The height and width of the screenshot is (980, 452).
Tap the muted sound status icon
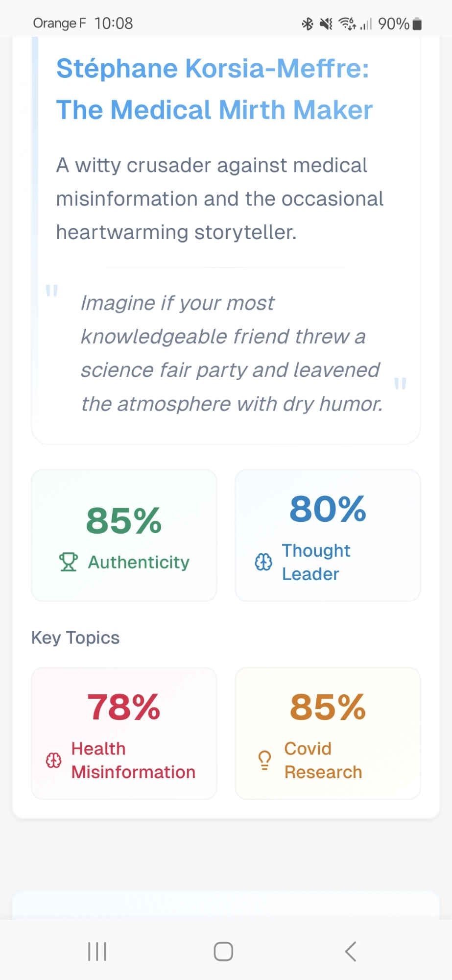click(x=326, y=24)
